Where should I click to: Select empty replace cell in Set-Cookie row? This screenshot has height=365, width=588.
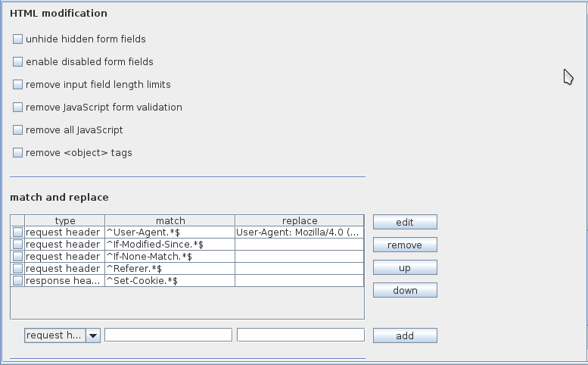pos(299,281)
